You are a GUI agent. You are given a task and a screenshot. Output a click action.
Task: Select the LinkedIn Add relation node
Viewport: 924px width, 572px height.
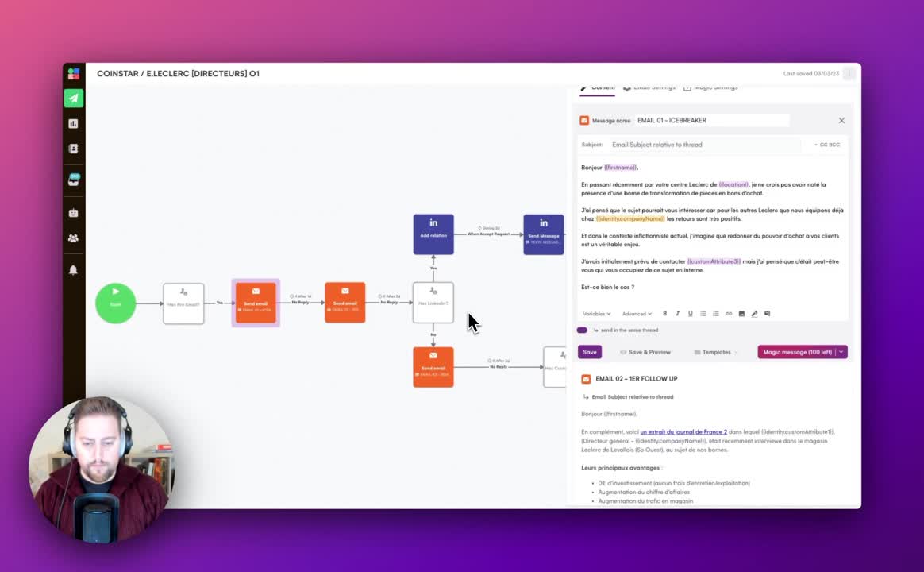coord(433,234)
